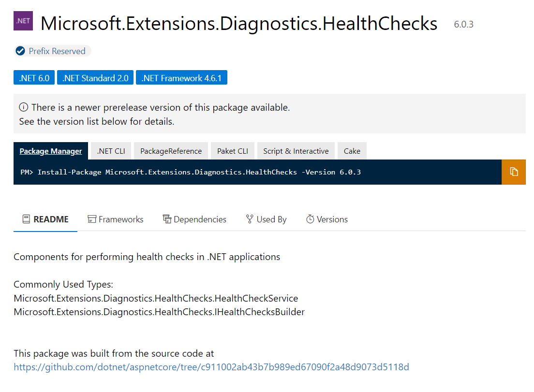Click the .NET package logo icon
The height and width of the screenshot is (392, 534).
(x=23, y=21)
